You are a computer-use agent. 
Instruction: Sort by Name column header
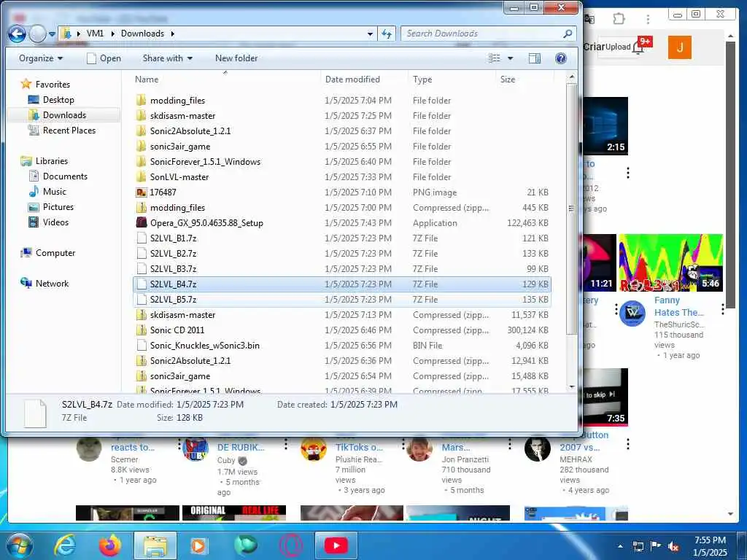click(x=146, y=79)
